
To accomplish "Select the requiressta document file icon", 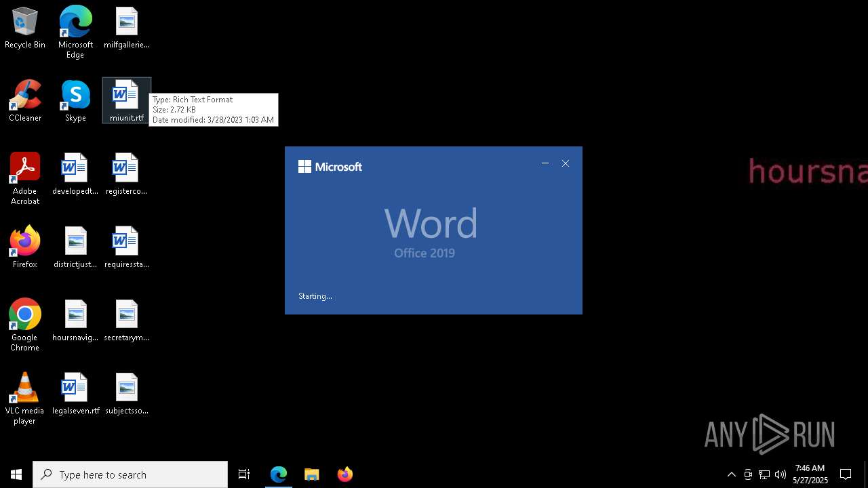I will (x=127, y=247).
